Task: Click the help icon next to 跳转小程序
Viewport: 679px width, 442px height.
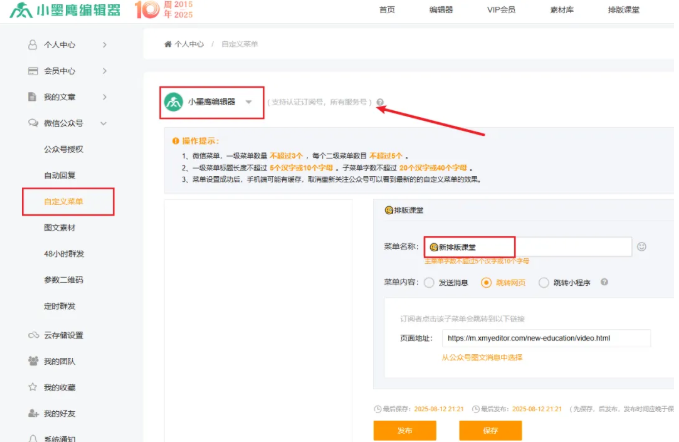Action: point(599,283)
